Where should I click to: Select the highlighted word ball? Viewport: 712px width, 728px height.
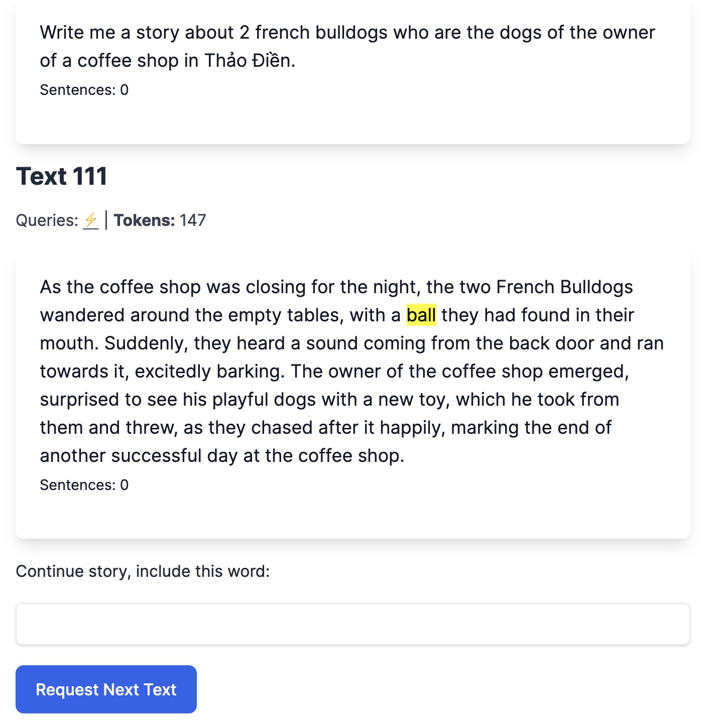click(421, 315)
